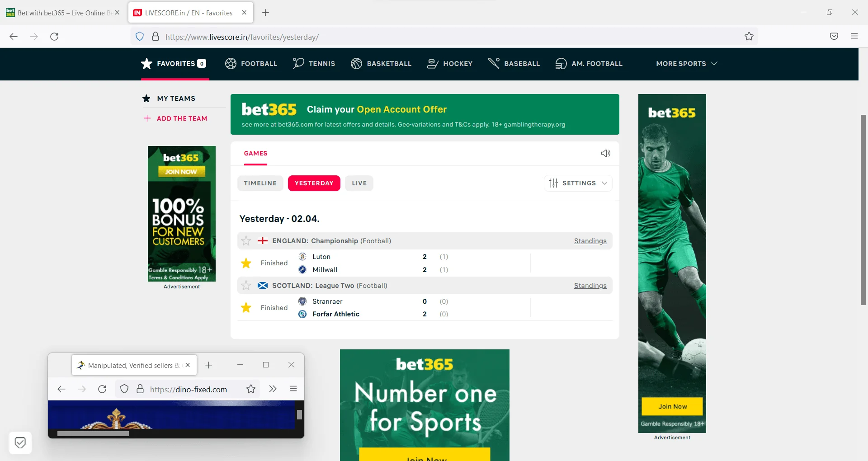Open the Favorites star in navigation bar

tap(146, 64)
